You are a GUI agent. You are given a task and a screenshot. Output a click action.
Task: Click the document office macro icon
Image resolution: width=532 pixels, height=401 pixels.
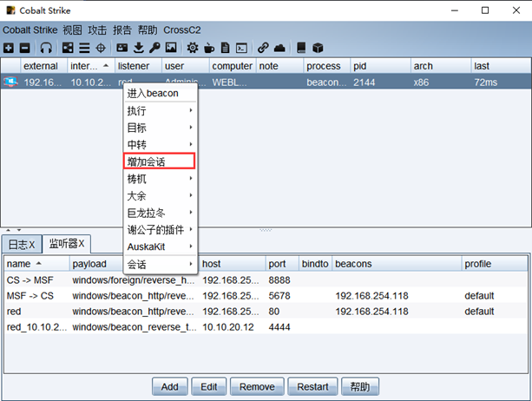pyautogui.click(x=226, y=48)
